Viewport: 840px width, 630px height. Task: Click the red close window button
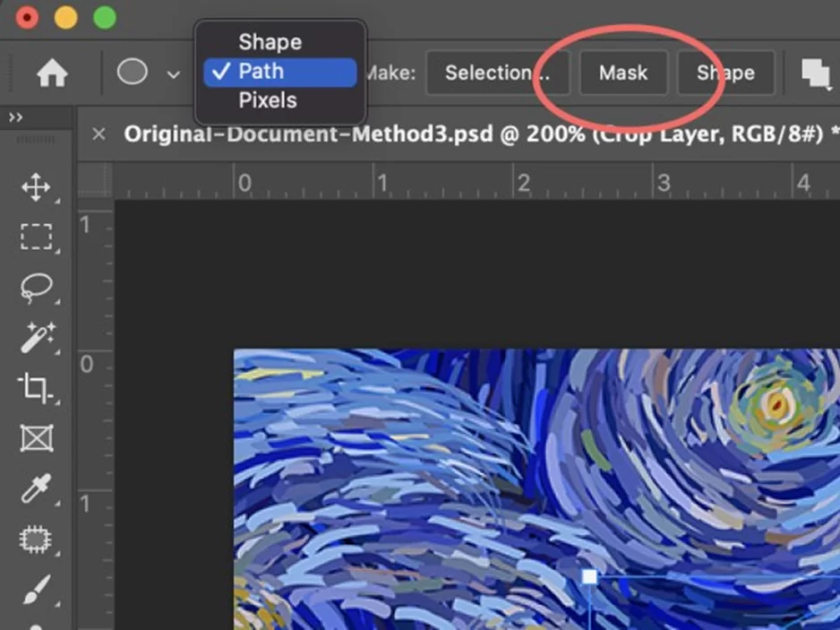pos(27,18)
